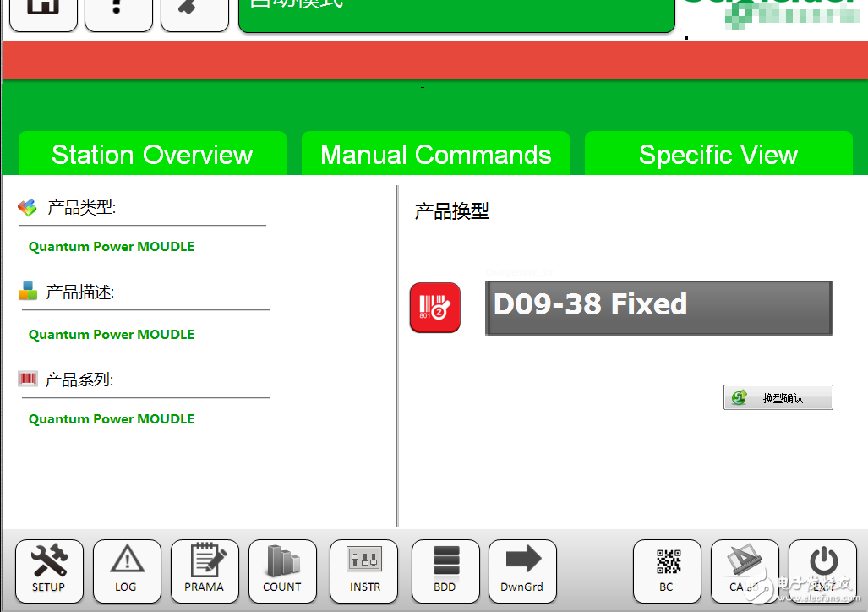Confirm changeover with the 换型确认 button
This screenshot has width=868, height=612.
(x=778, y=397)
